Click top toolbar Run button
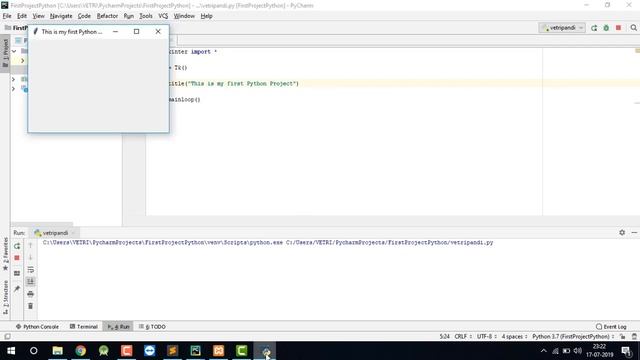The height and width of the screenshot is (360, 640). click(x=594, y=28)
